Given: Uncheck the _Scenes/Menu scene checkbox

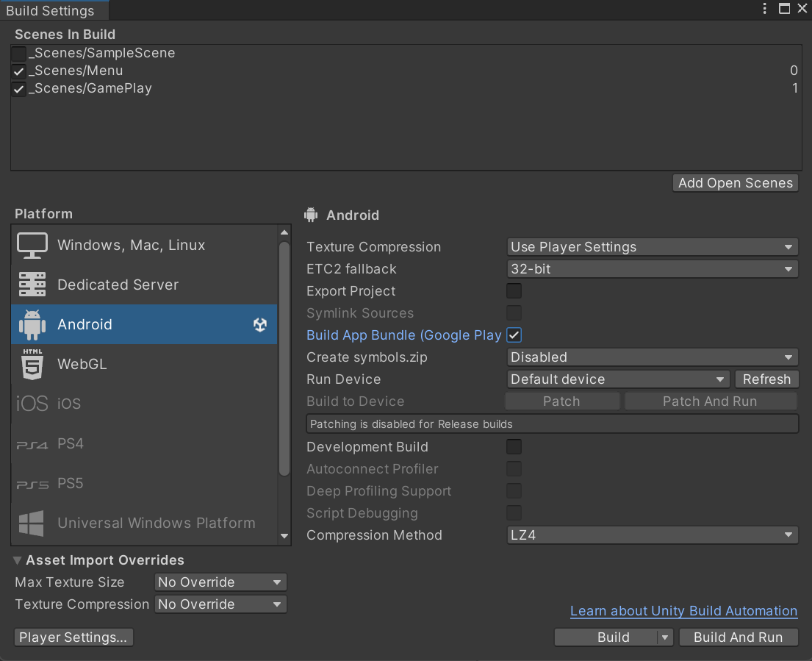Looking at the screenshot, I should point(19,71).
